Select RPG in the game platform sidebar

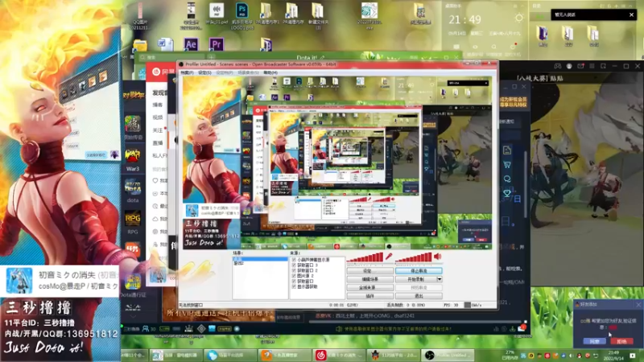click(x=133, y=223)
